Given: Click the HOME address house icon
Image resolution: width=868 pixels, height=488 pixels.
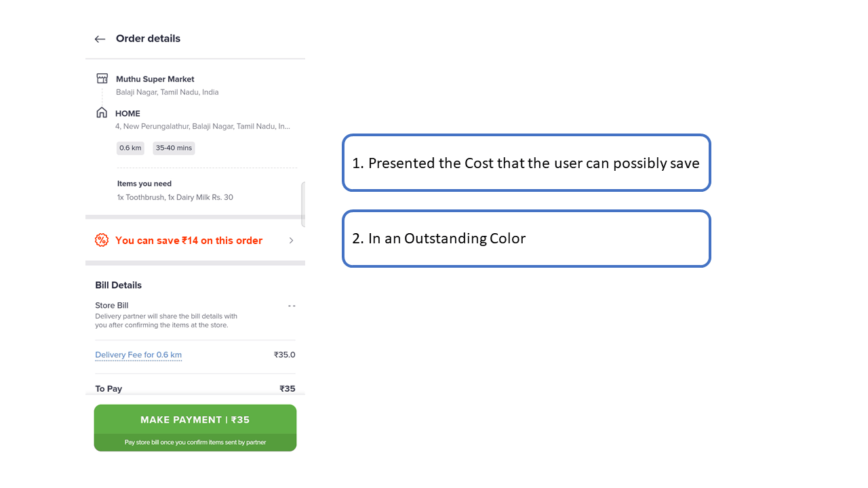Looking at the screenshot, I should [x=102, y=113].
